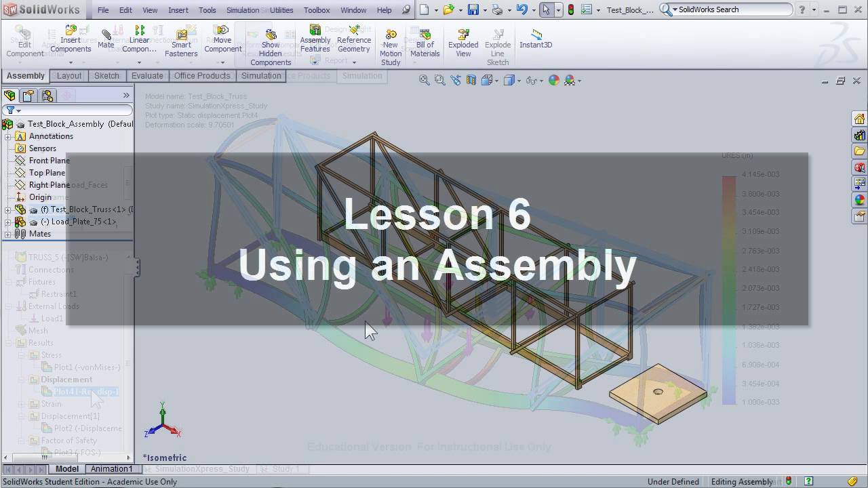Expand the Mates tree node
868x488 pixels.
click(8, 234)
